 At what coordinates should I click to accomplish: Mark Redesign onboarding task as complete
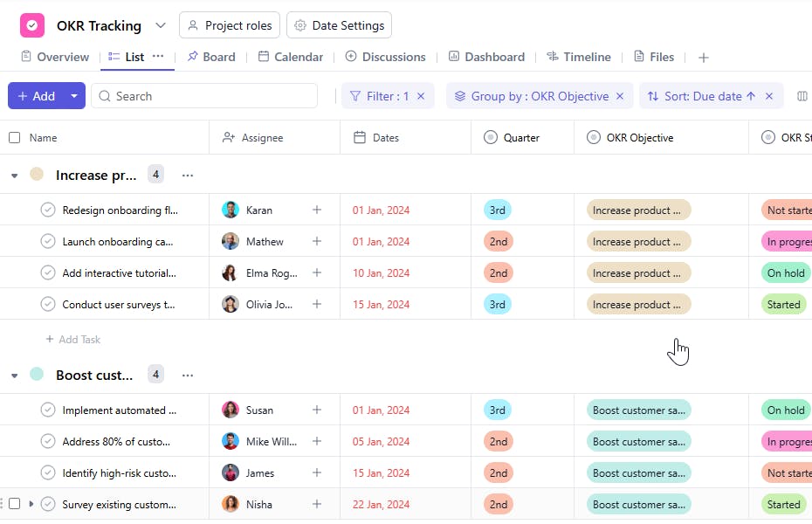[48, 210]
